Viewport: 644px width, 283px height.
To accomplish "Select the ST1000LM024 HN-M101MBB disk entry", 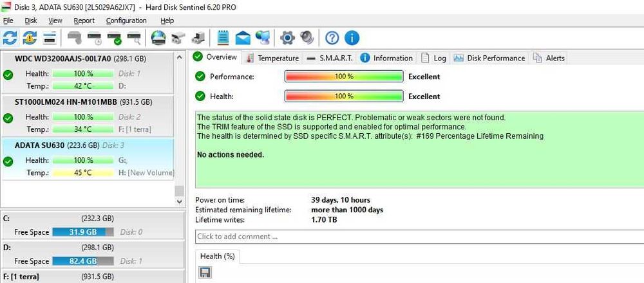I will (88, 116).
